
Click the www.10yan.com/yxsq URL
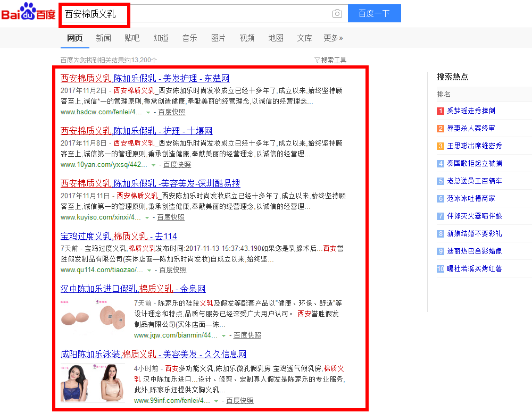pos(104,165)
